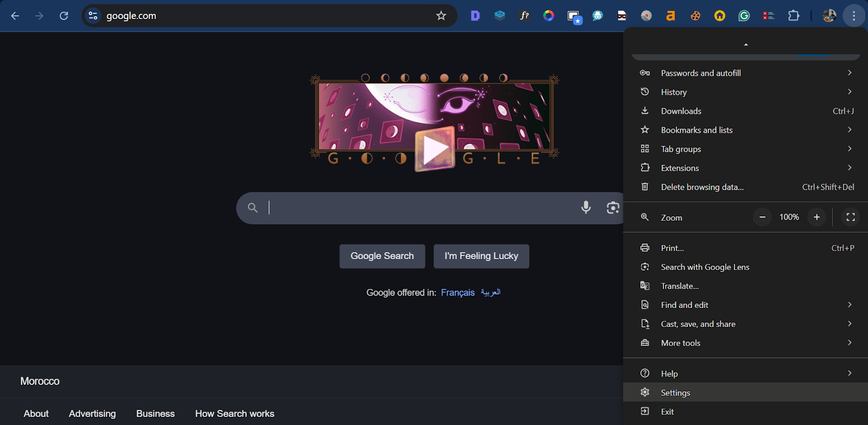This screenshot has width=868, height=425.
Task: Open the screen with star badge extension
Action: 574,17
